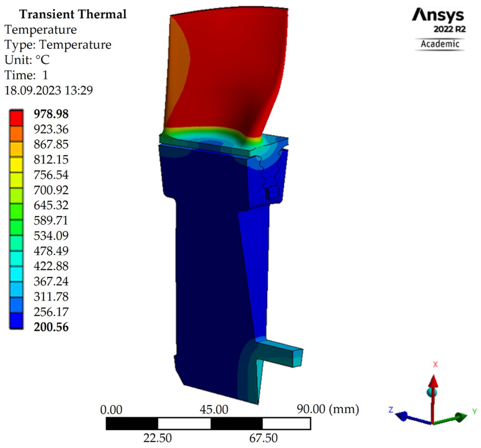Click the Ansys 2022 R2 logo
The height and width of the screenshot is (448, 481).
click(439, 20)
